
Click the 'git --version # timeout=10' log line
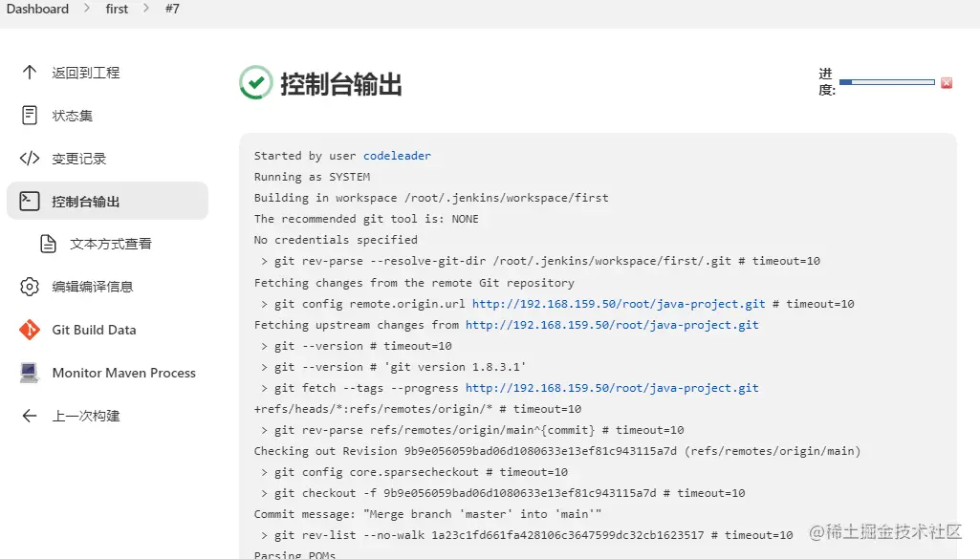357,346
